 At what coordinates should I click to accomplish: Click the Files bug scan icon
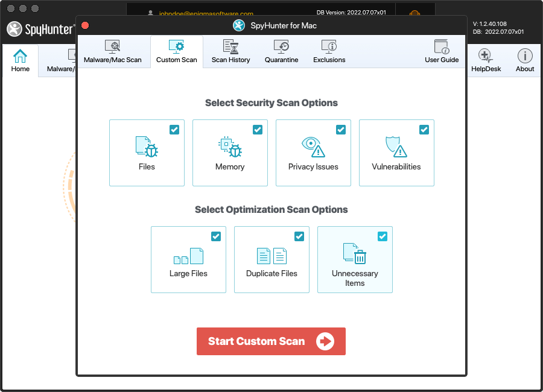click(147, 147)
